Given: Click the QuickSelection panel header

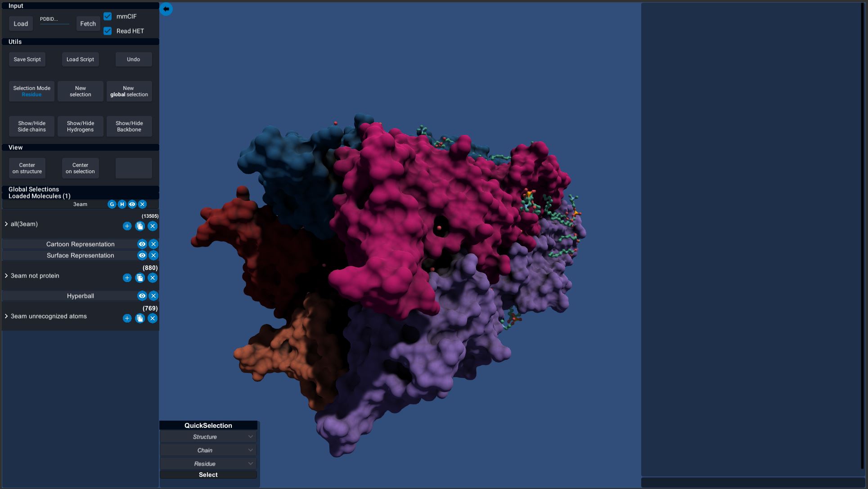Looking at the screenshot, I should 208,426.
